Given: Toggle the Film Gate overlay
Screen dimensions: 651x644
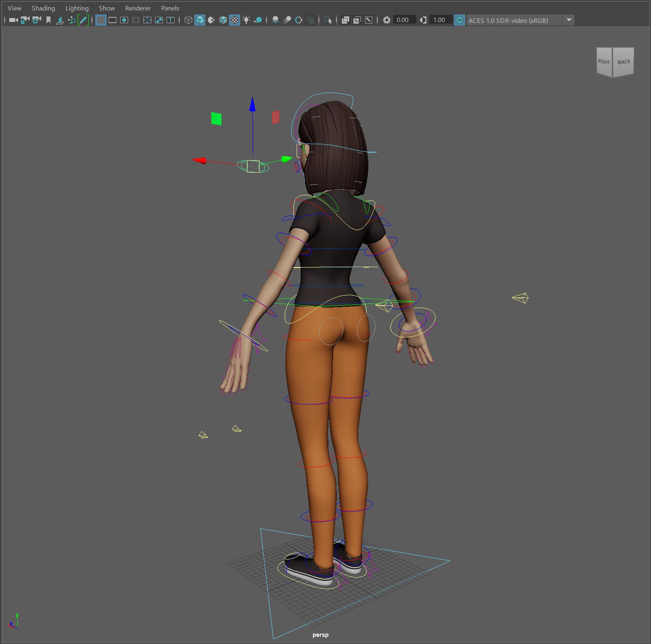Looking at the screenshot, I should coord(113,20).
